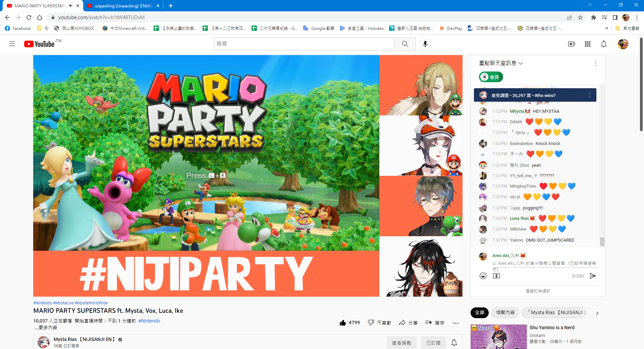The width and height of the screenshot is (644, 349).
Task: Select the 相關內容 filter chip
Action: [505, 312]
